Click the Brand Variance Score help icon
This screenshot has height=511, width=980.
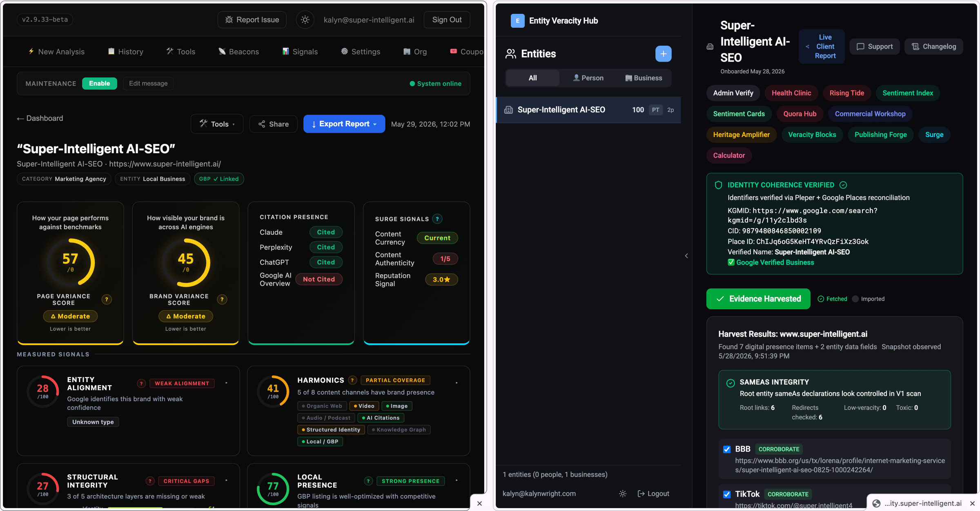pos(222,300)
